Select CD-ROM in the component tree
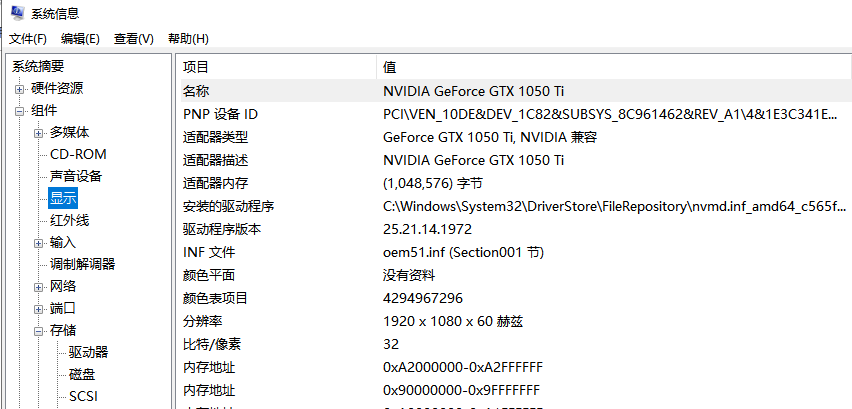852x409 pixels. pos(78,154)
